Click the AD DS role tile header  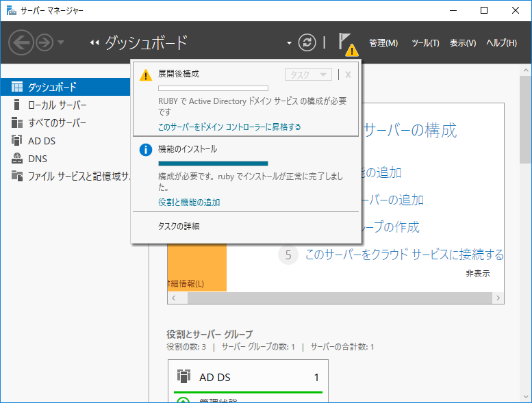click(248, 377)
